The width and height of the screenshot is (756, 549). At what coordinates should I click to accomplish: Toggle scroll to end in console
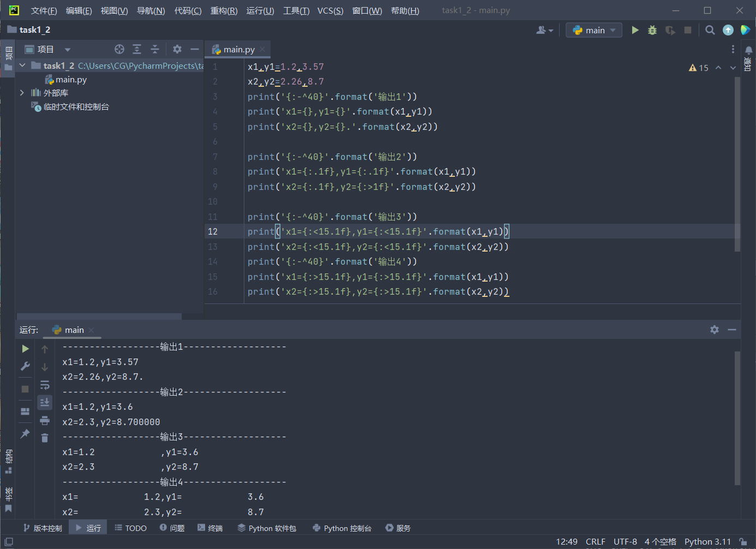[45, 402]
